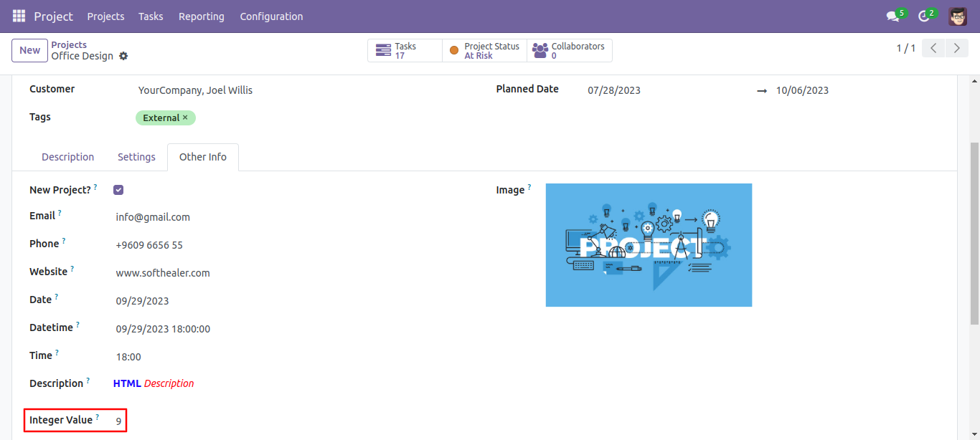Click the help mark next to New Project
Screen dimensions: 980x440
pyautogui.click(x=95, y=187)
